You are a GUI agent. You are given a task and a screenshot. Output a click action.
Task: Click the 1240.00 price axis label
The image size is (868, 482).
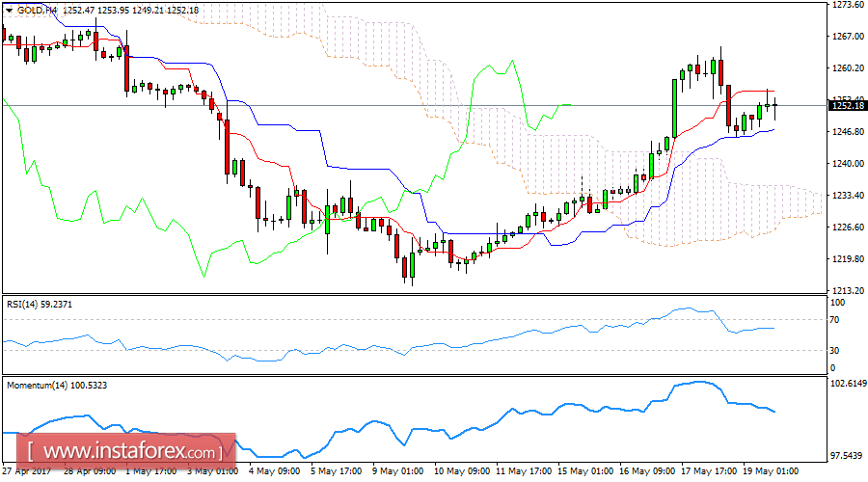[848, 164]
